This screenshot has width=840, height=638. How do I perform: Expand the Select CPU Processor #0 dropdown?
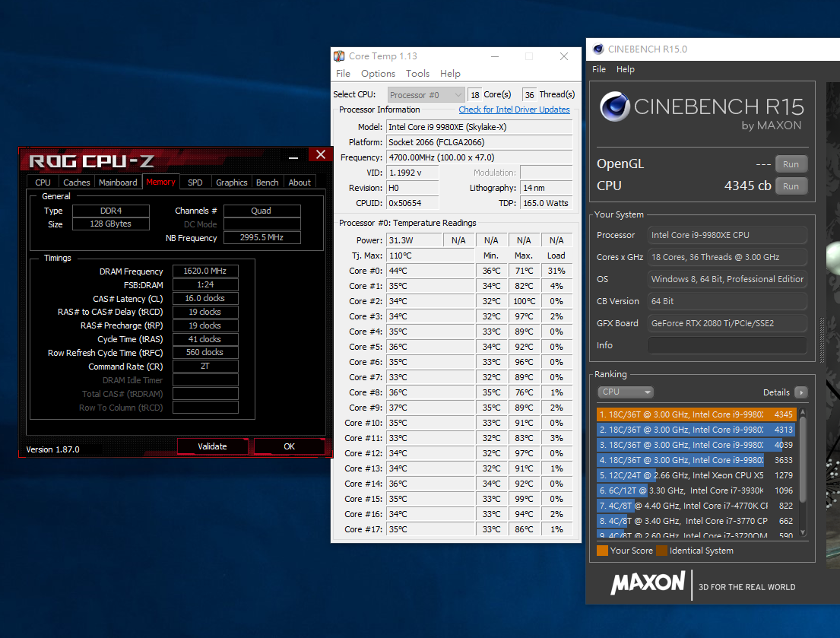[x=426, y=95]
